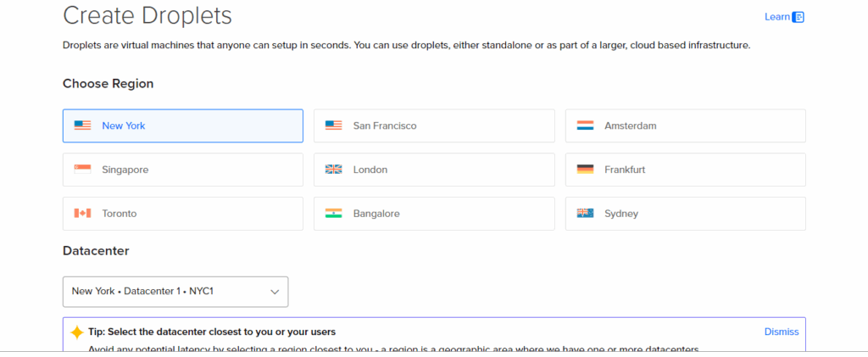Click the Canadian flag beside Toronto
This screenshot has height=357, width=868.
(82, 214)
